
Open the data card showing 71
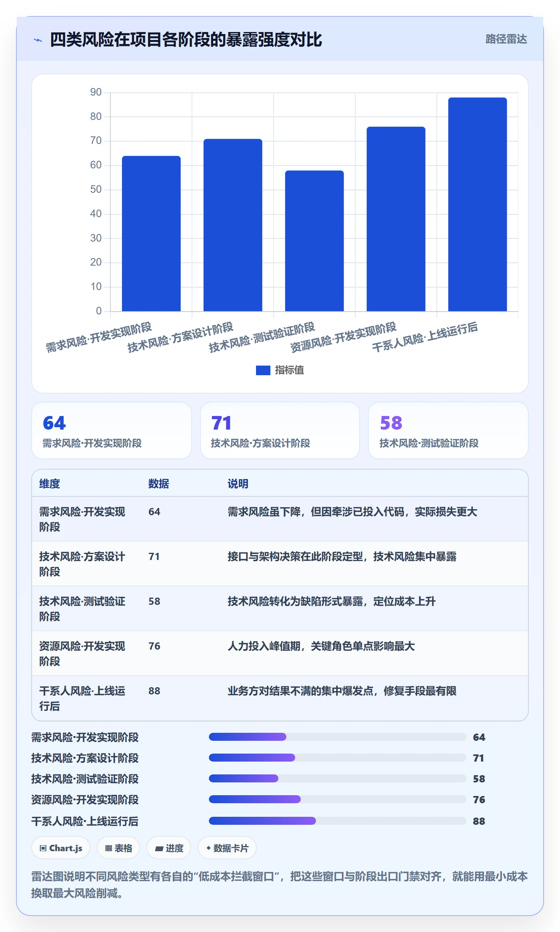280,430
